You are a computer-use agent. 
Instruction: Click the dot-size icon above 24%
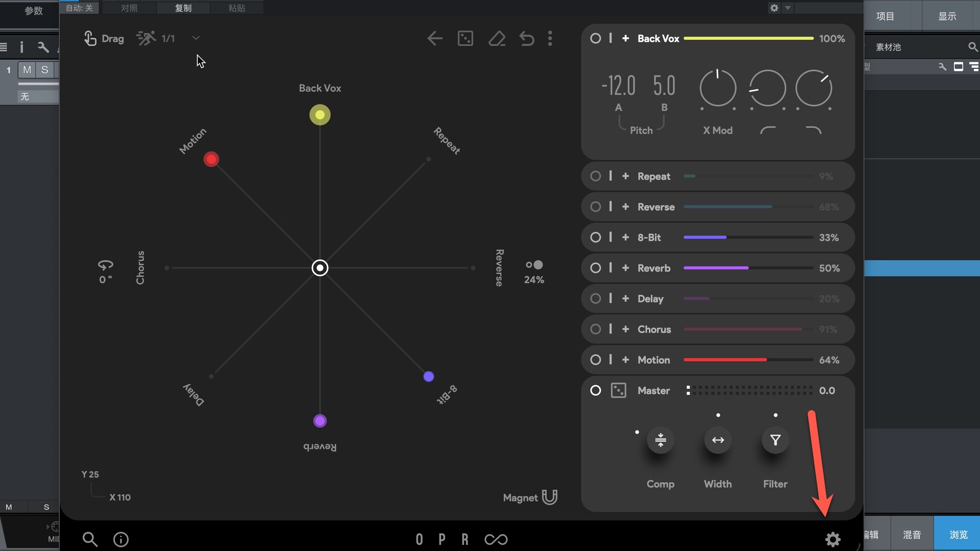point(534,265)
